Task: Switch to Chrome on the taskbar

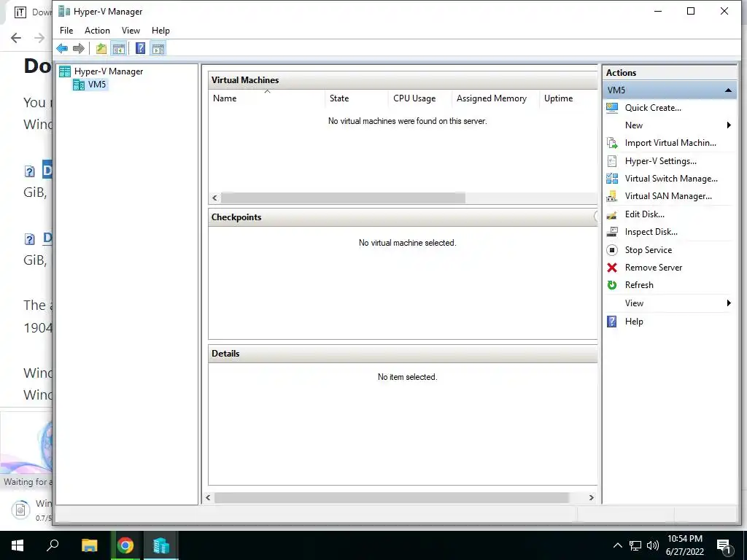Action: click(x=125, y=545)
